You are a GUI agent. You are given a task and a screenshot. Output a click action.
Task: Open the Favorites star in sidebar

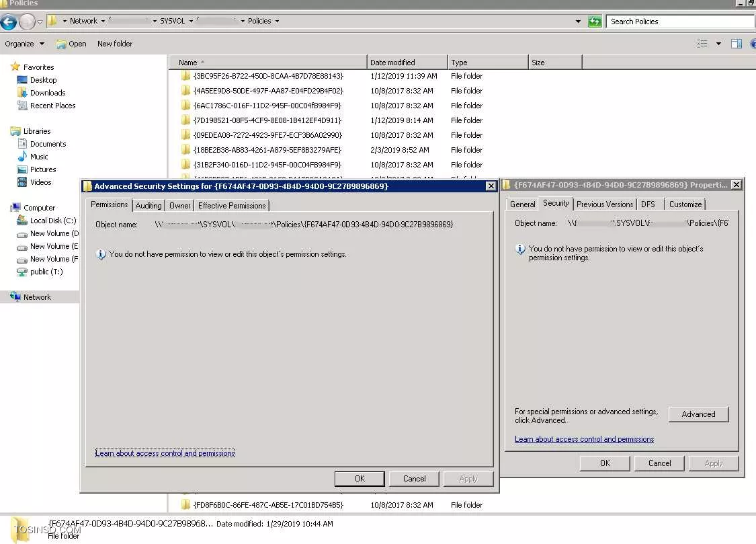tap(15, 67)
